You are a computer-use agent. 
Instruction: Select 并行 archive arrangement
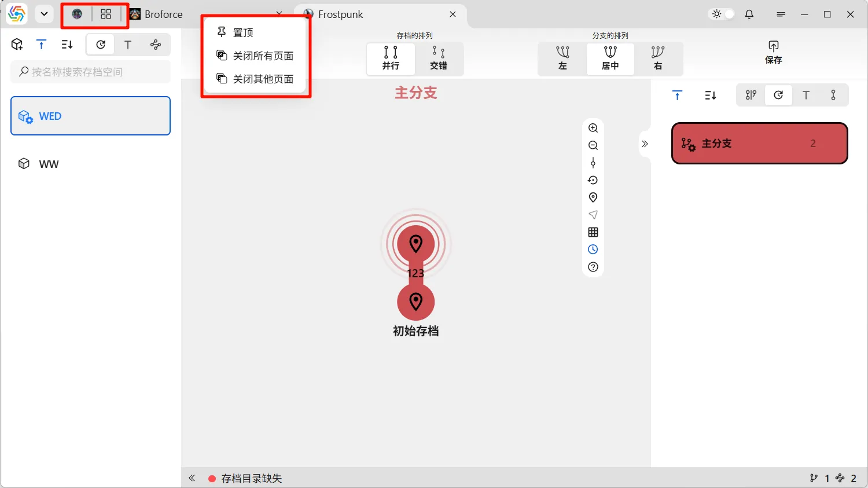point(391,58)
